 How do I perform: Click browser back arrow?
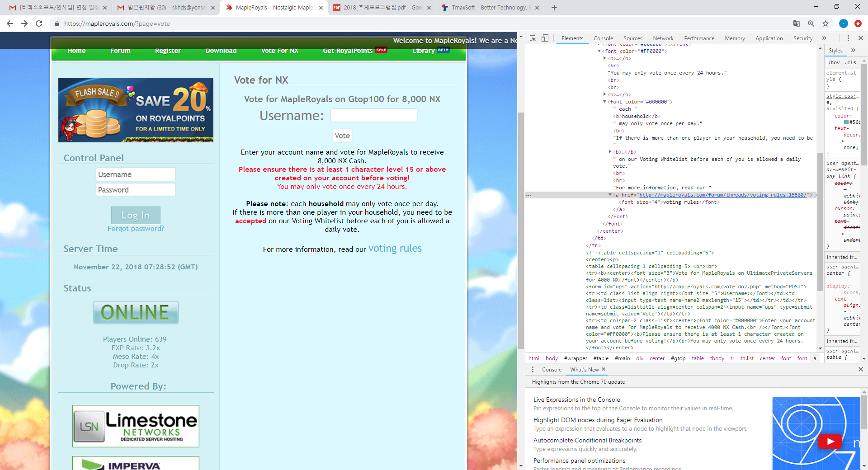pos(10,23)
